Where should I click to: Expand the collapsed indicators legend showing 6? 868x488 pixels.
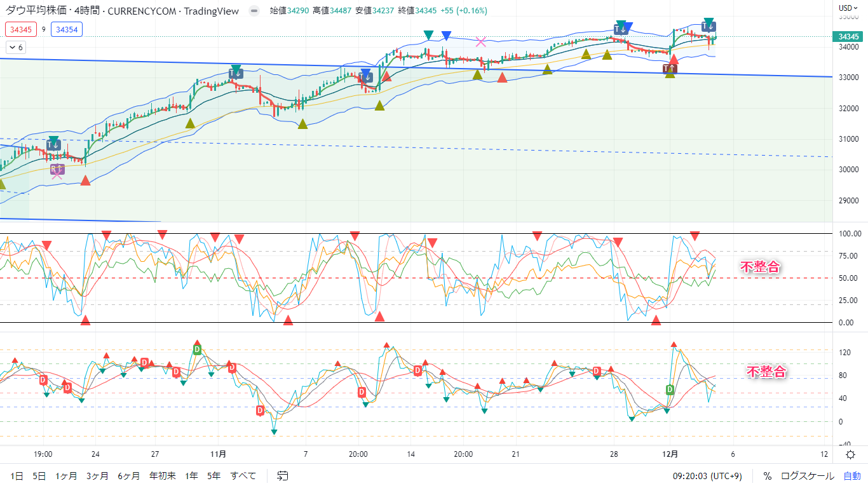15,47
